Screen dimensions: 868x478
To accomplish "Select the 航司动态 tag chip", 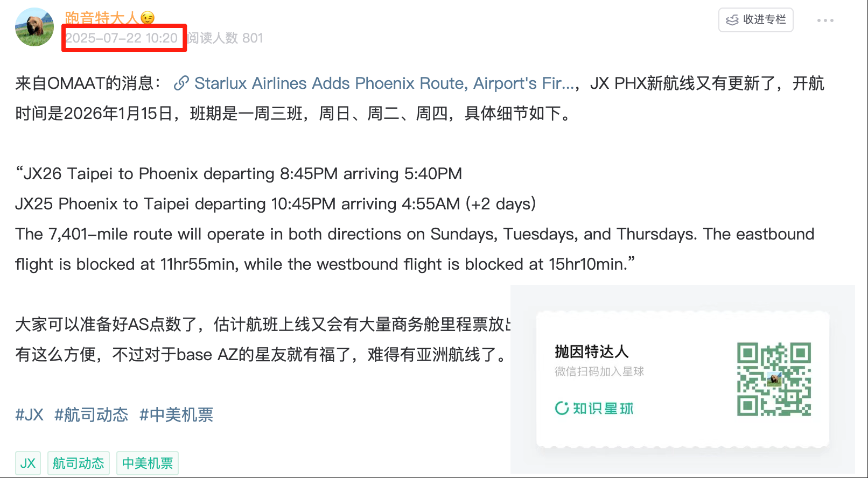I will pyautogui.click(x=79, y=463).
